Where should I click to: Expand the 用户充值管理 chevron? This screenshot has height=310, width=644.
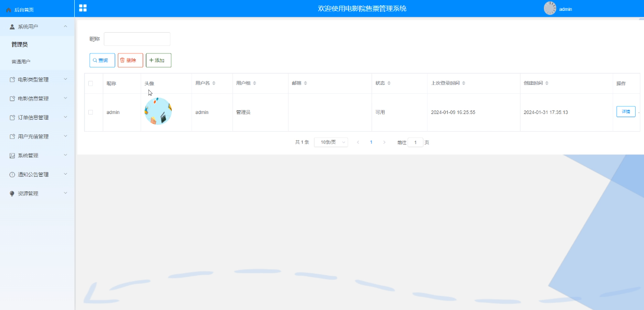(x=65, y=136)
